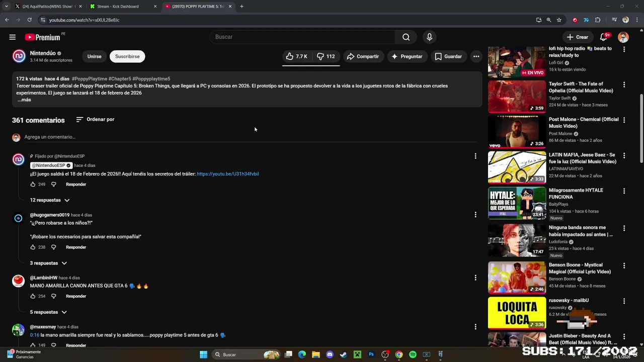This screenshot has height=362, width=644.
Task: Open browser extensions puzzle icon
Action: (598, 20)
